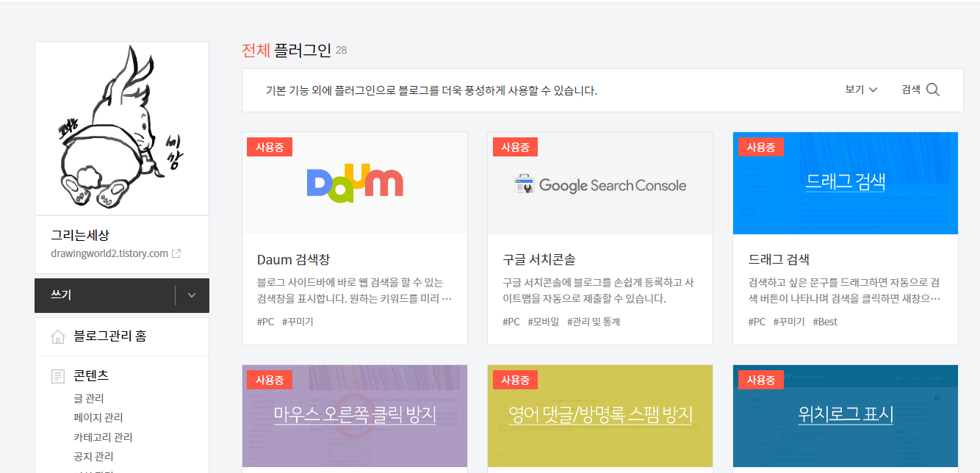Click the blog name 그리는세상
Viewport: 980px width, 473px height.
click(80, 235)
